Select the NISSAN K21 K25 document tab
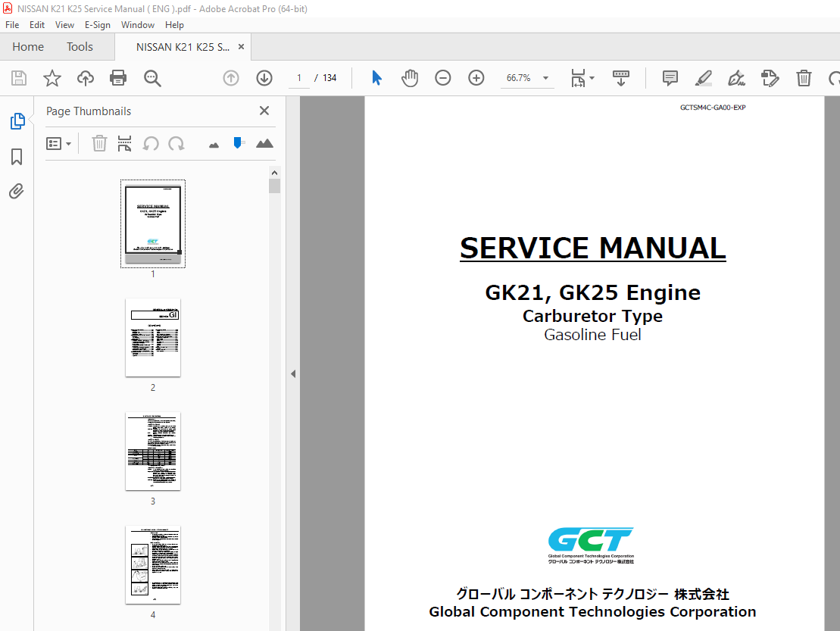 (x=183, y=47)
